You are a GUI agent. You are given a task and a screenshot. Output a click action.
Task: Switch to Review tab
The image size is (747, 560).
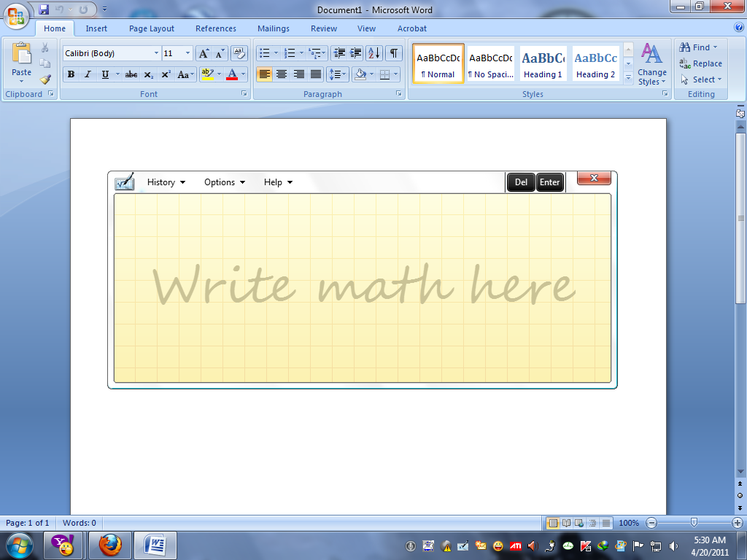click(x=324, y=28)
